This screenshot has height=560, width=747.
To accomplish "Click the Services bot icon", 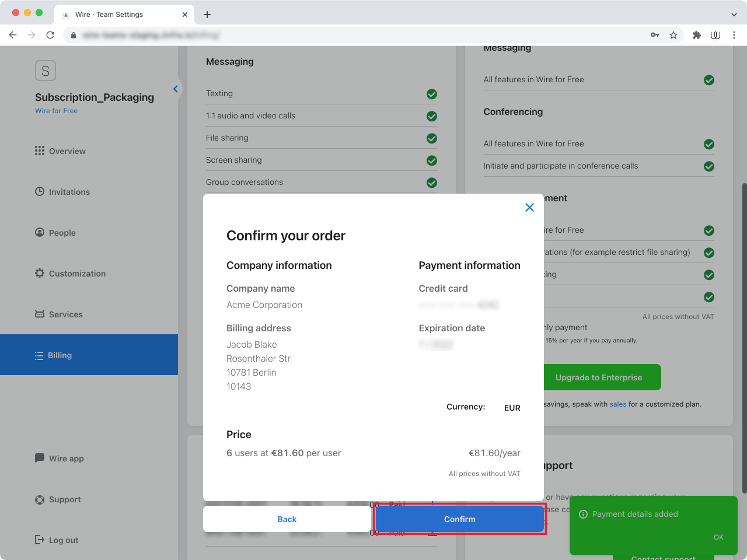I will [x=40, y=314].
